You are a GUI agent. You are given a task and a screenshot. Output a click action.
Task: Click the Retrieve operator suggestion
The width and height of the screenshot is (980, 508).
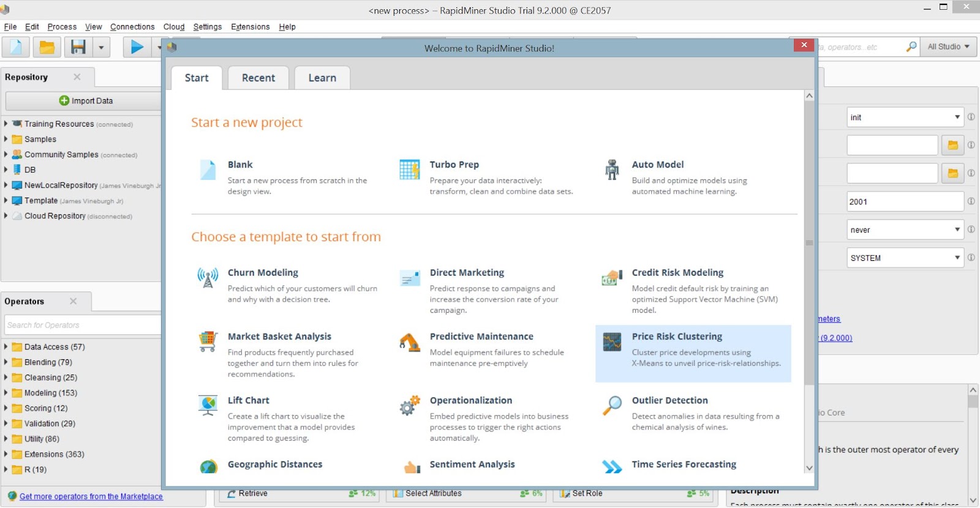[x=300, y=493]
